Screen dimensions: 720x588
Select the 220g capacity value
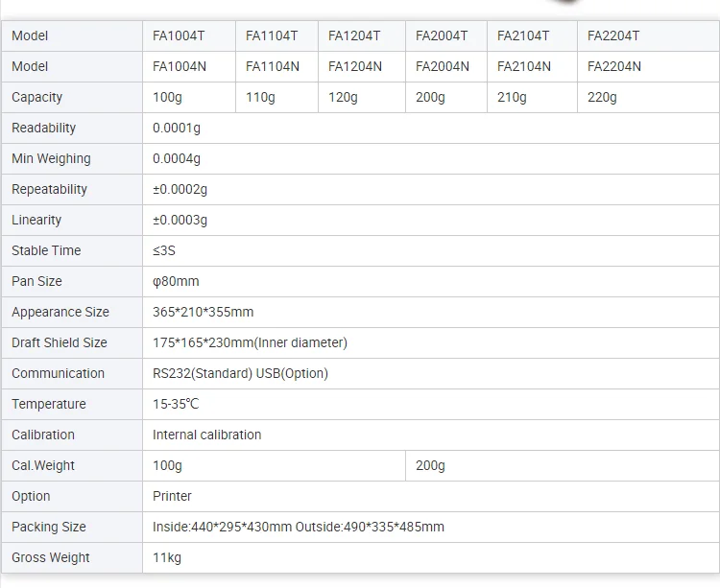pos(602,97)
